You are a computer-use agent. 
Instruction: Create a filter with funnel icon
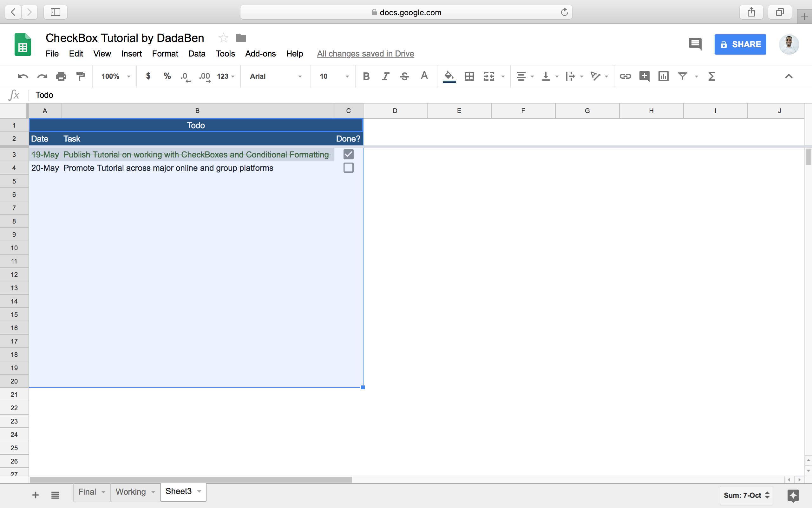(x=683, y=76)
